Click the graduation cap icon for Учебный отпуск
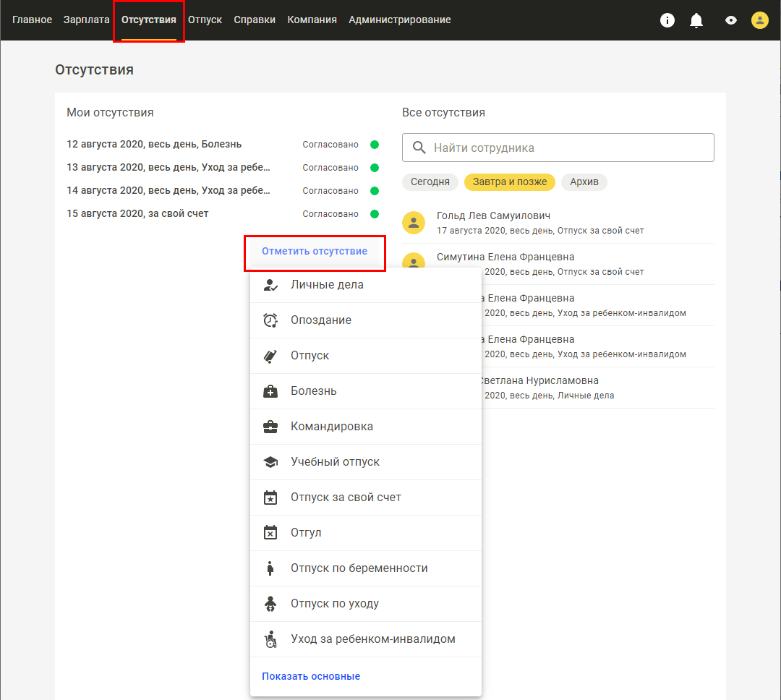The width and height of the screenshot is (781, 700). pyautogui.click(x=270, y=462)
